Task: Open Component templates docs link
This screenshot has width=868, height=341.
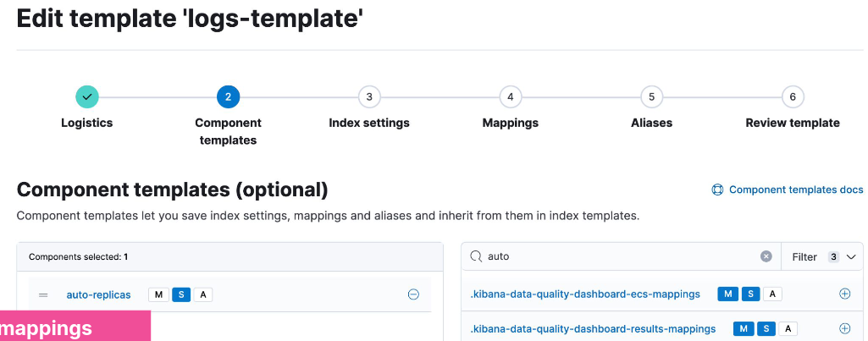Action: click(x=795, y=190)
